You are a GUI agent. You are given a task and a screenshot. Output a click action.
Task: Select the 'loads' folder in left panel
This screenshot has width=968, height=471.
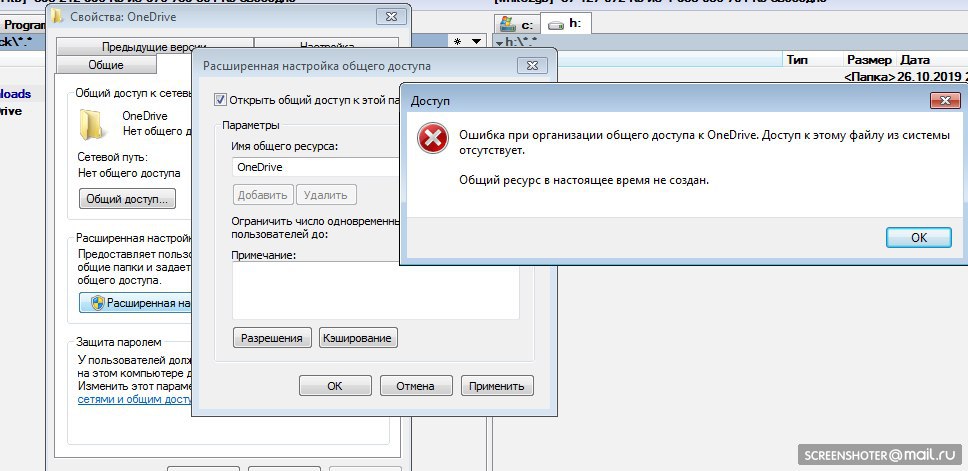pos(15,94)
